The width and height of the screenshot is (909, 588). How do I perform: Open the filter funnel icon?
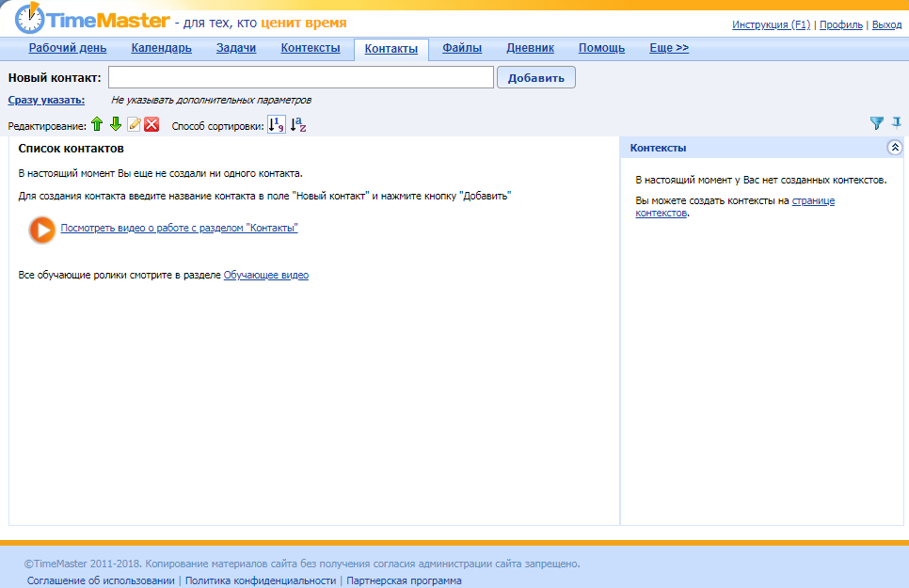pos(877,123)
